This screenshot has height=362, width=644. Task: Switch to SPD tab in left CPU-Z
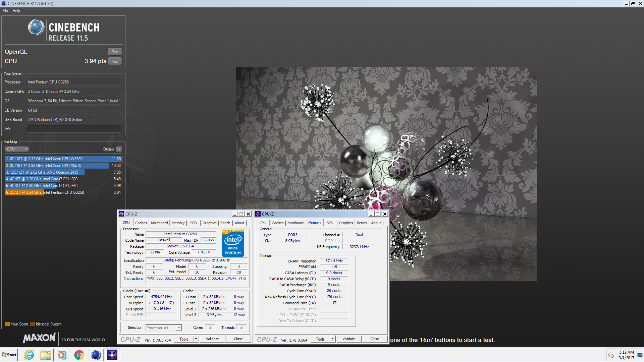[194, 223]
